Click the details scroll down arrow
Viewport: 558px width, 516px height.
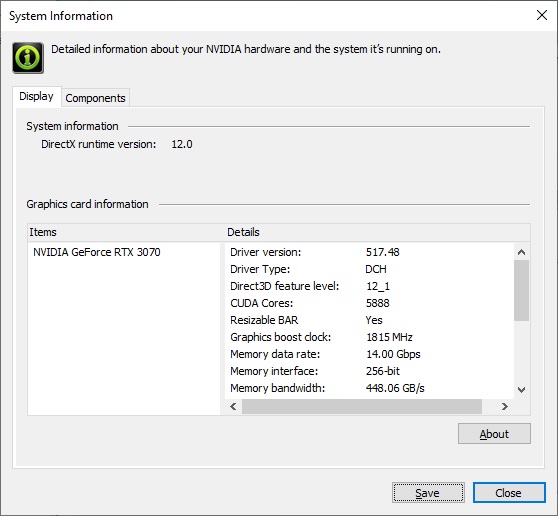pos(521,390)
